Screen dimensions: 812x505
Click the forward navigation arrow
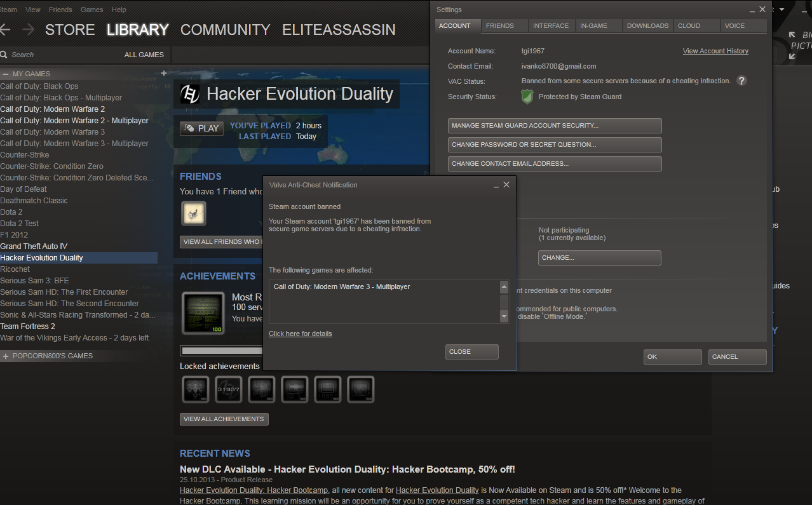point(28,29)
